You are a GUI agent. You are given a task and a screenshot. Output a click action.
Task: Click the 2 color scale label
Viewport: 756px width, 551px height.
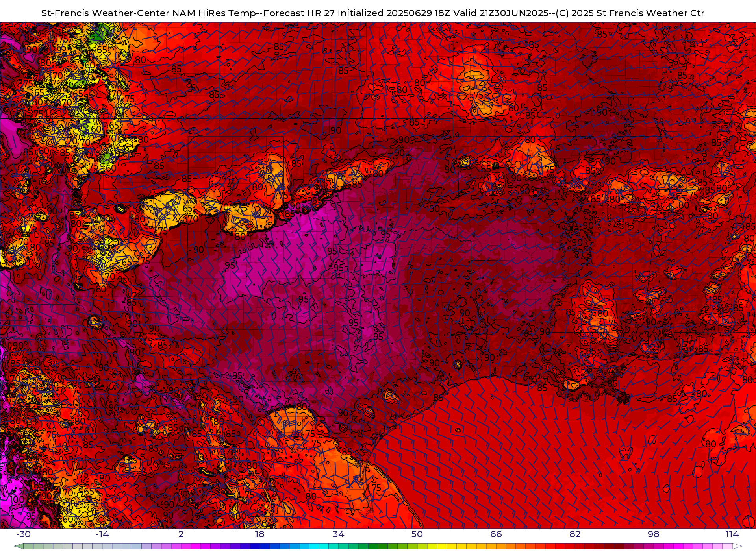(x=181, y=534)
